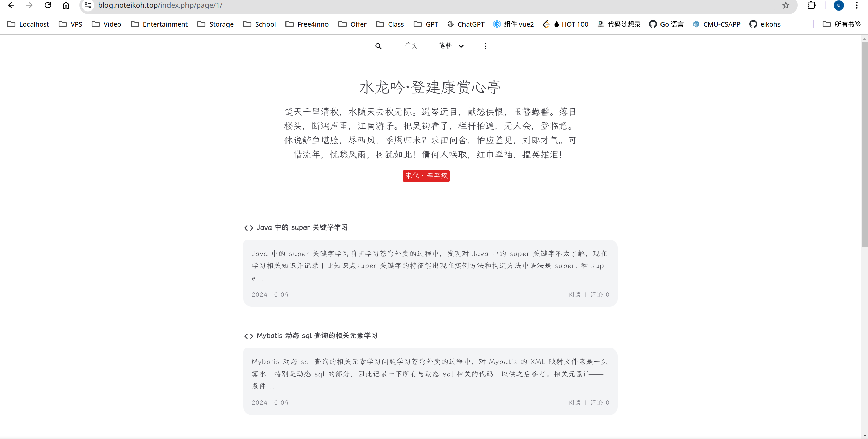The width and height of the screenshot is (868, 439).
Task: Click the site information icon in address bar
Action: point(88,5)
